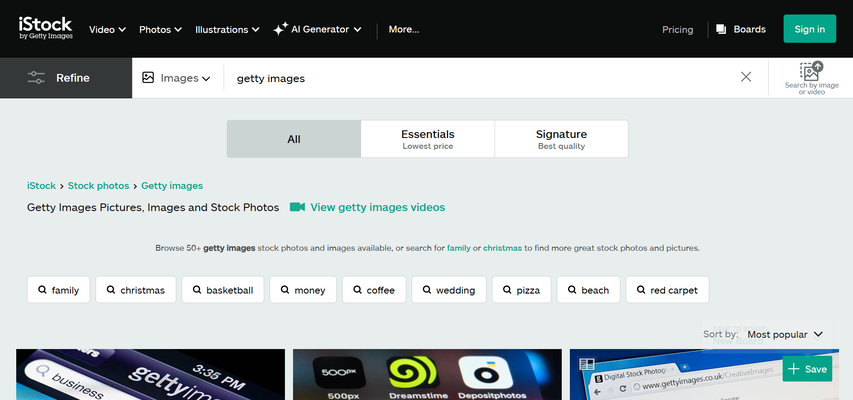Follow the Stock photos breadcrumb link
The width and height of the screenshot is (853, 400).
tap(98, 186)
